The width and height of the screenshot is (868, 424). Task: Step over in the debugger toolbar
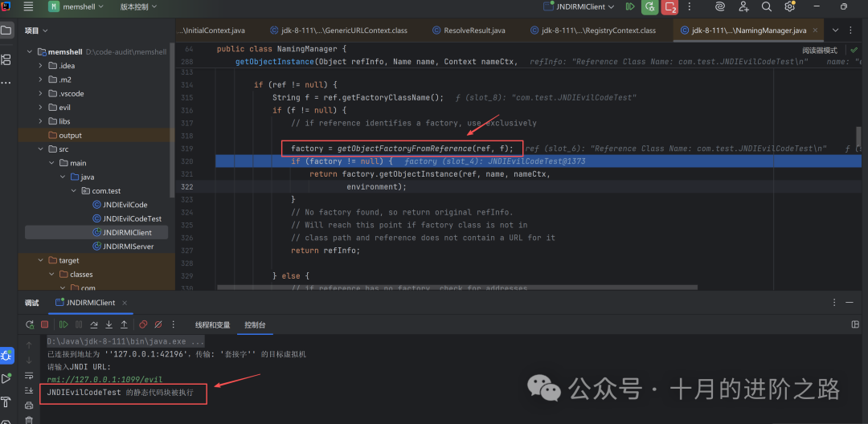93,325
